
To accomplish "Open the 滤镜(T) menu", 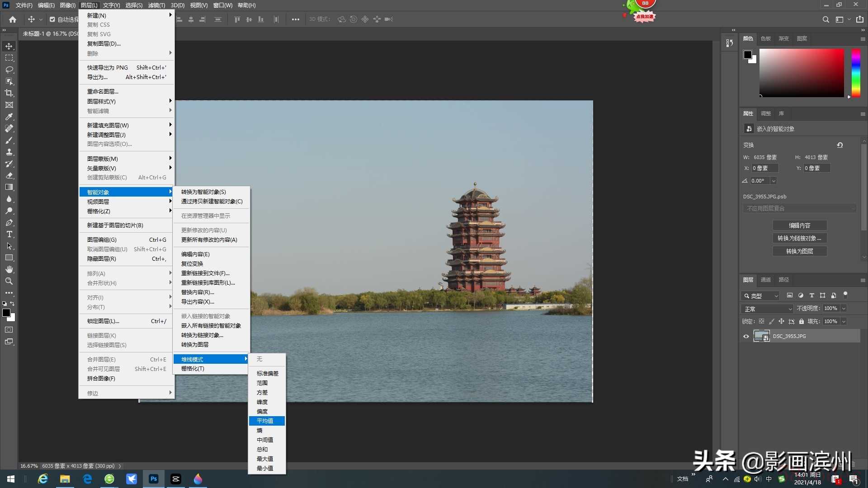I will click(x=156, y=5).
